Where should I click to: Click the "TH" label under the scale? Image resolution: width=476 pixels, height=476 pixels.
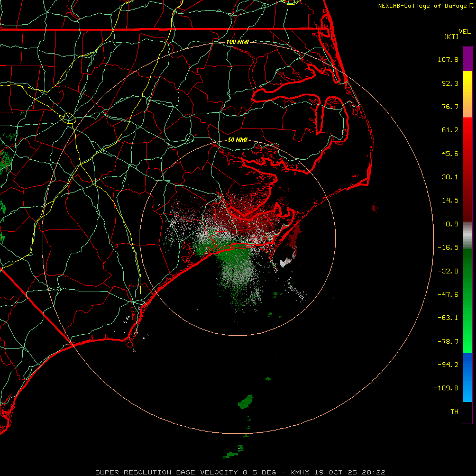point(454,412)
